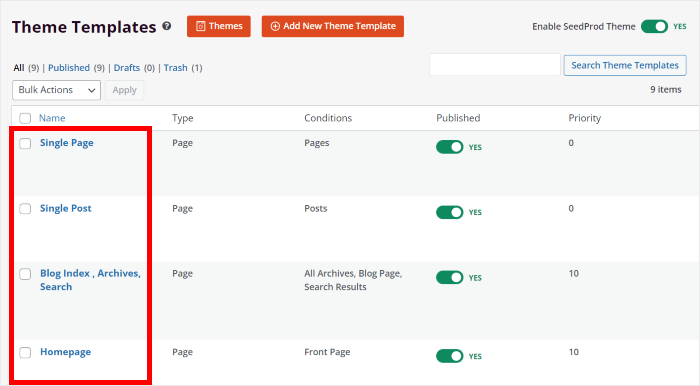Click the Search Theme Templates button

pos(625,65)
